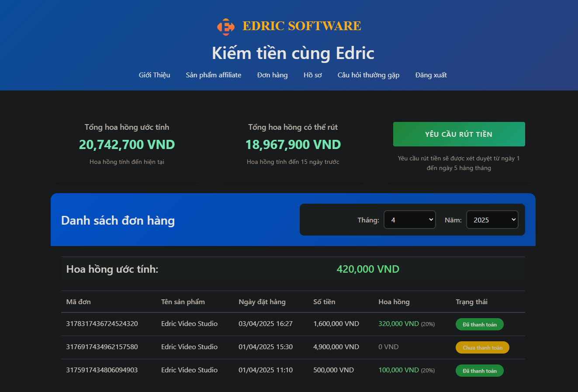Click the Hoa hồng ước tính 420,000 VND value
578x392 pixels.
pyautogui.click(x=368, y=269)
